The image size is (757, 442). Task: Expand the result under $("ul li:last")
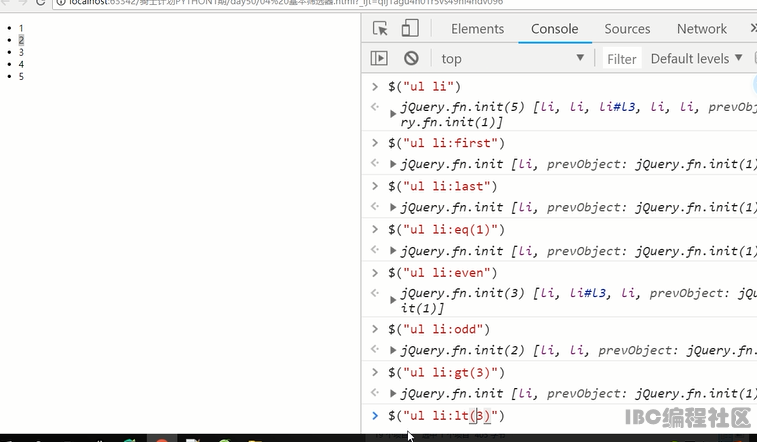(393, 207)
